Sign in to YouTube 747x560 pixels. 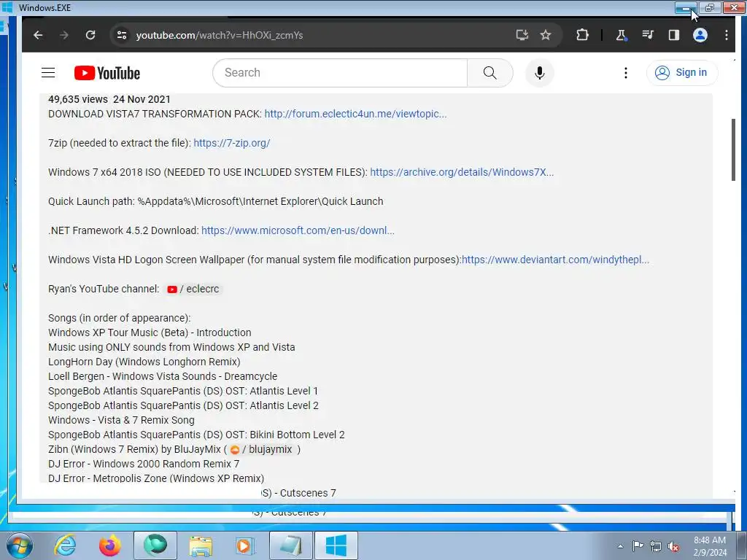[682, 73]
